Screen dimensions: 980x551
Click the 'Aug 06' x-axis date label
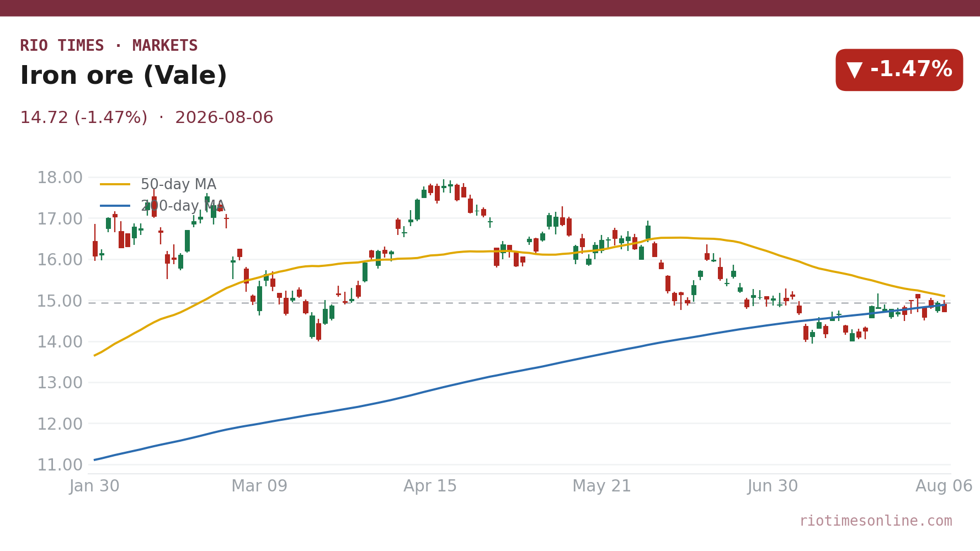pyautogui.click(x=944, y=486)
